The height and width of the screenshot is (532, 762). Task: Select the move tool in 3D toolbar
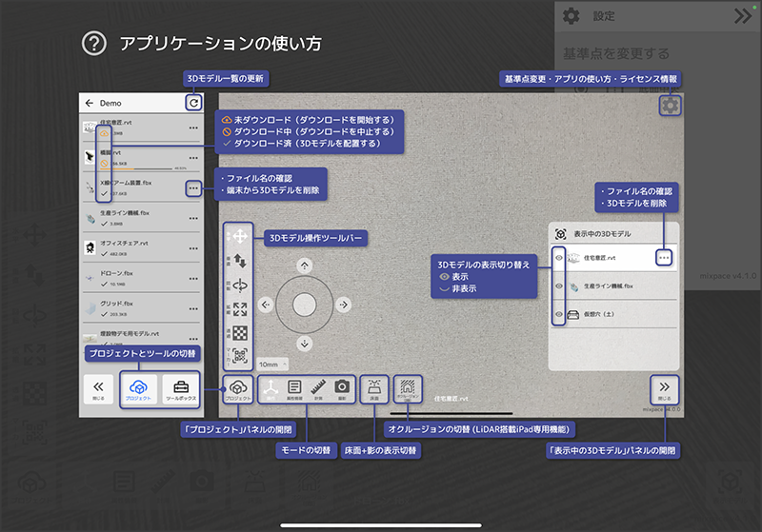pyautogui.click(x=239, y=236)
